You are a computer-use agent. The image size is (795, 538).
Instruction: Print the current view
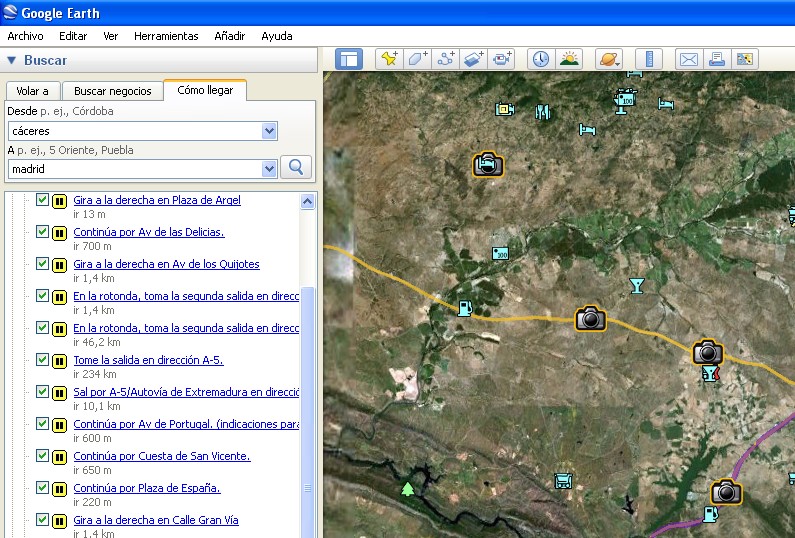point(716,59)
